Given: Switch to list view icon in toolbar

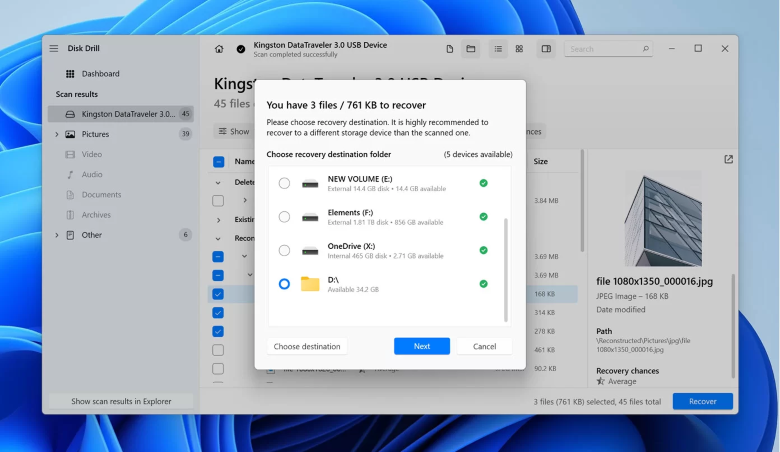Looking at the screenshot, I should [498, 49].
